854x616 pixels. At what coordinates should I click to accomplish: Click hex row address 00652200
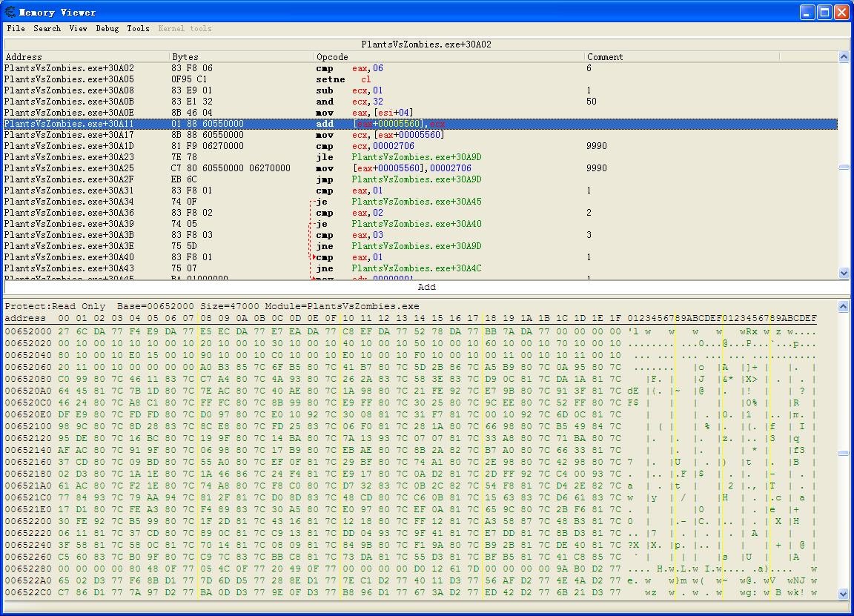27,521
